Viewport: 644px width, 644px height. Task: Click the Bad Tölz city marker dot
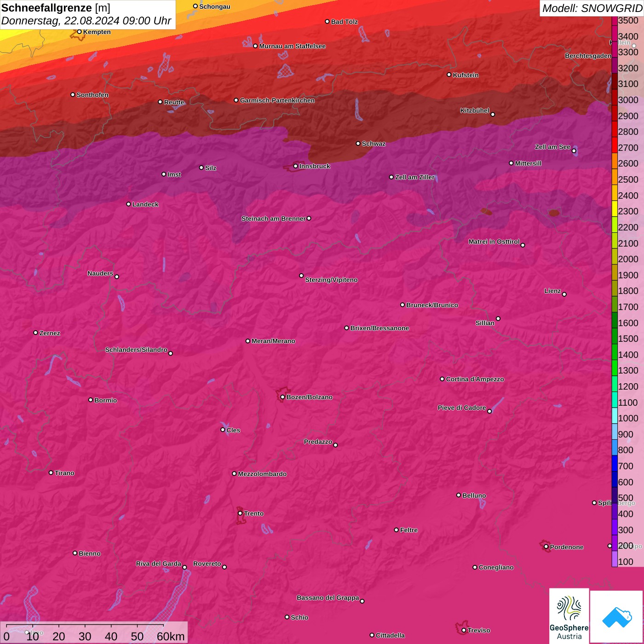click(327, 22)
